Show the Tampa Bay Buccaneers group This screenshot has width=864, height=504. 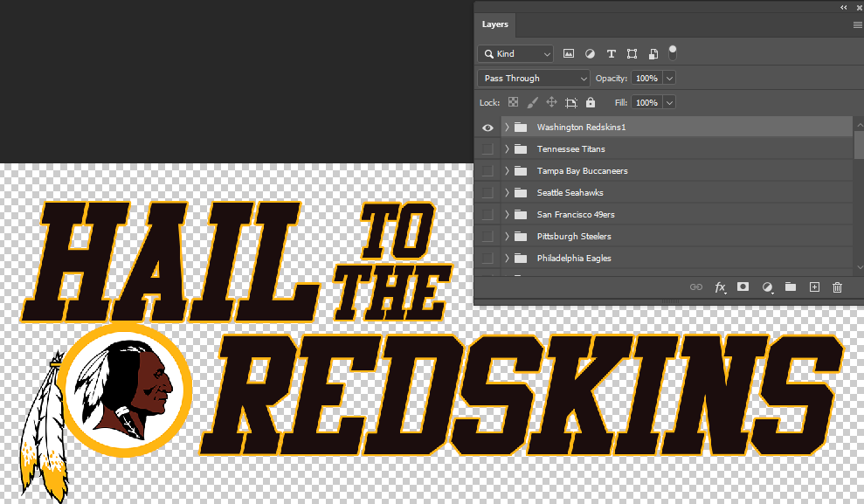[x=487, y=170]
